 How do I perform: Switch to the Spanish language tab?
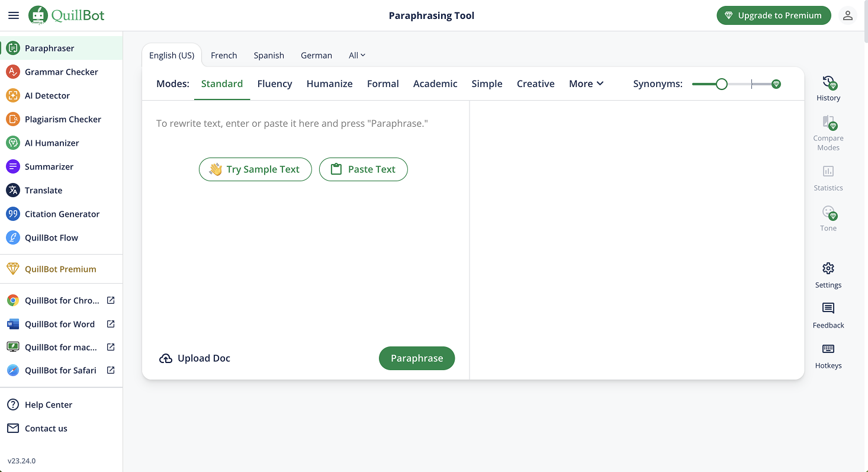pyautogui.click(x=269, y=55)
